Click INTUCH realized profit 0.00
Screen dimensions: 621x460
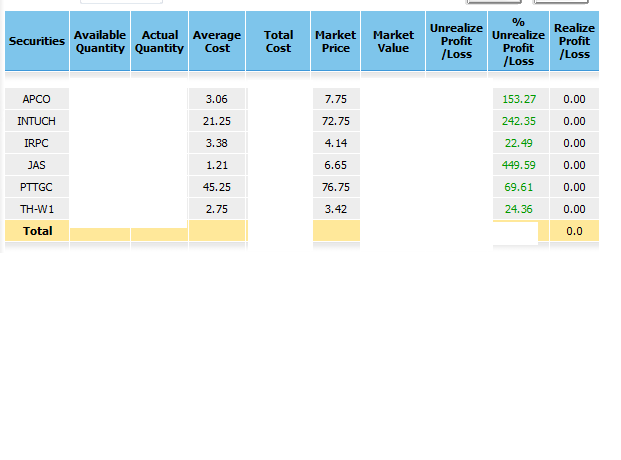click(574, 121)
